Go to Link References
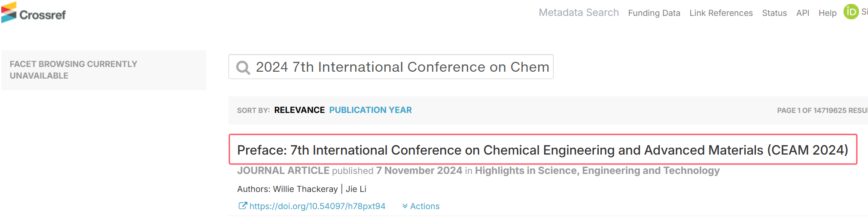Screen dimensions: 868x219 (x=721, y=13)
